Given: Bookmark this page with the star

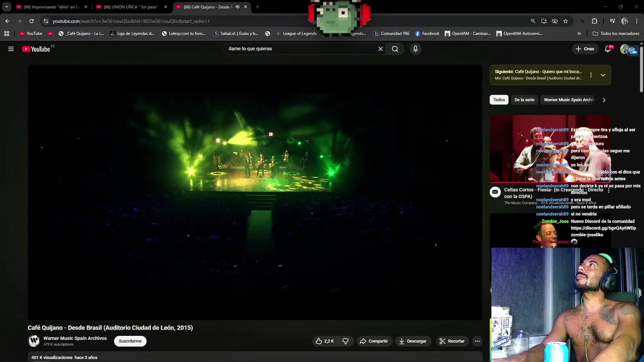Looking at the screenshot, I should 566,21.
